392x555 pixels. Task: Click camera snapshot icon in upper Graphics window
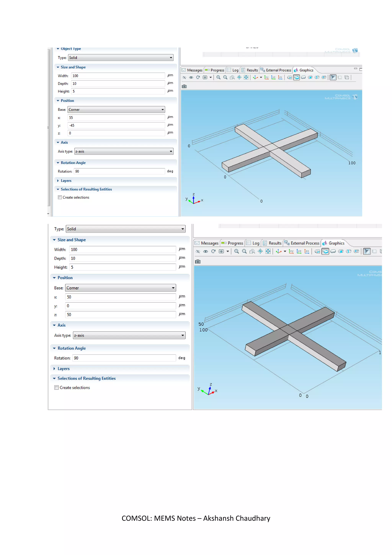(x=184, y=86)
